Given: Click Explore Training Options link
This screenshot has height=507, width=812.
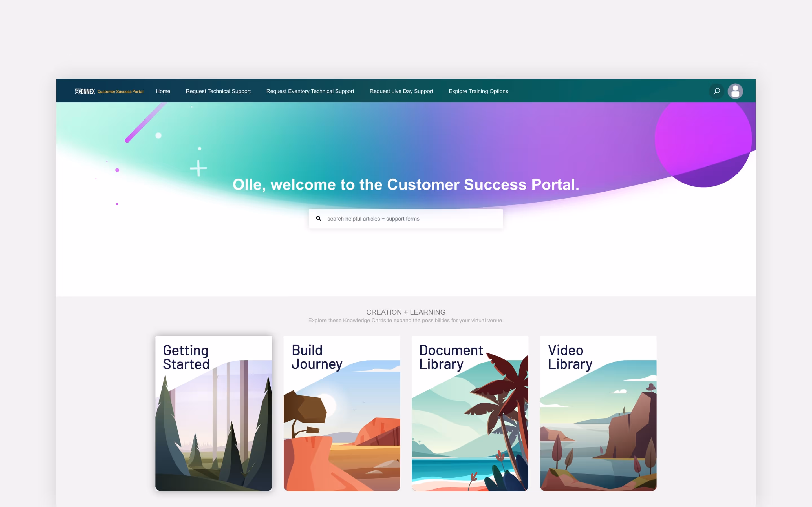Looking at the screenshot, I should pos(478,91).
